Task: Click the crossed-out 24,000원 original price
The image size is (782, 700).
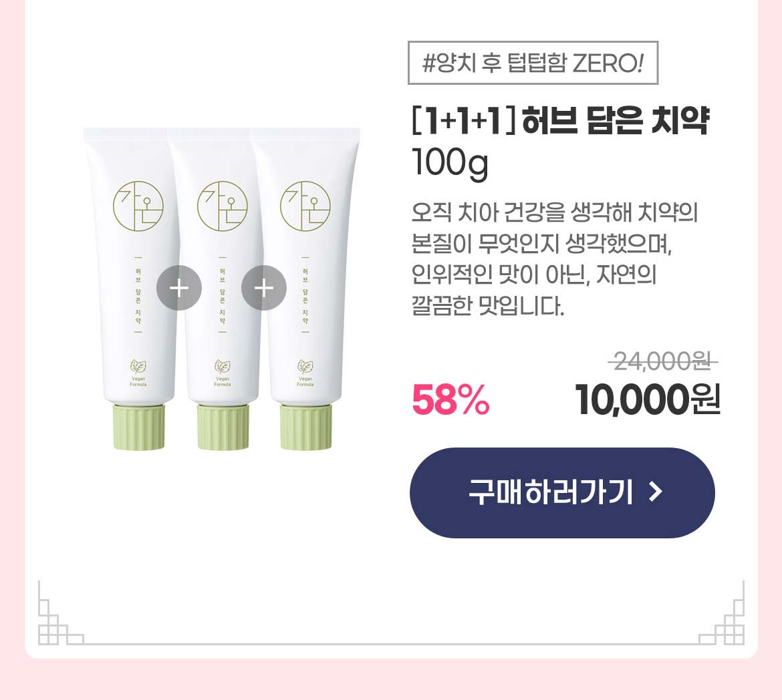Action: 663,361
